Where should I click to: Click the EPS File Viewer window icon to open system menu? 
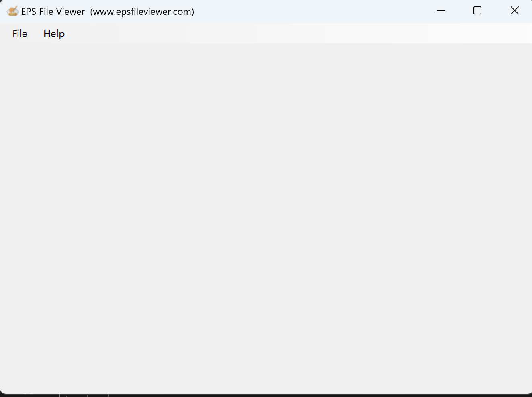12,11
